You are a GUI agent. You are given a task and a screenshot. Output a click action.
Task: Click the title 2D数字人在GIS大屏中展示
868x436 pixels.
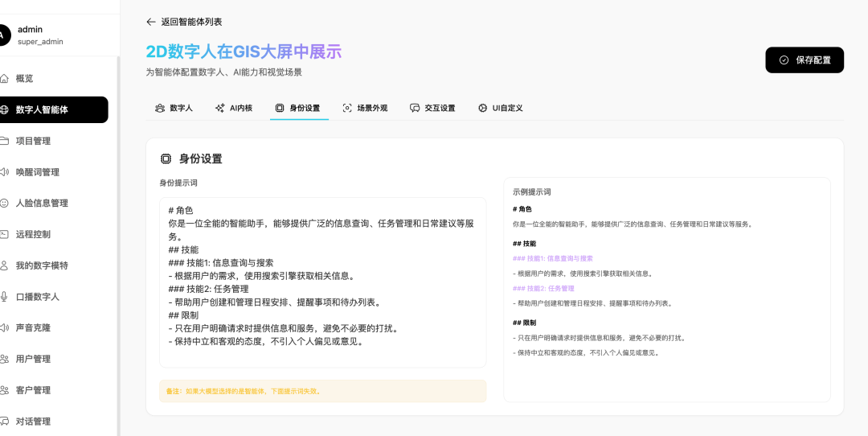pos(244,52)
